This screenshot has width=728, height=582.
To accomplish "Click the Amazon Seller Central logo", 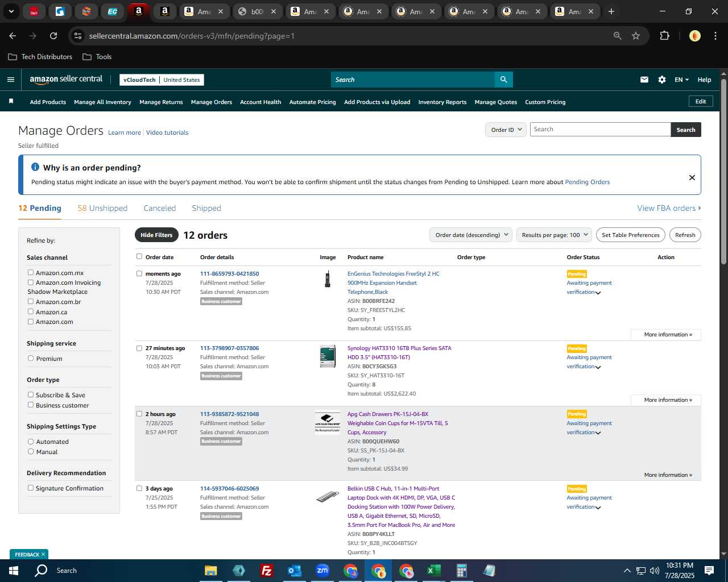I will coord(66,80).
